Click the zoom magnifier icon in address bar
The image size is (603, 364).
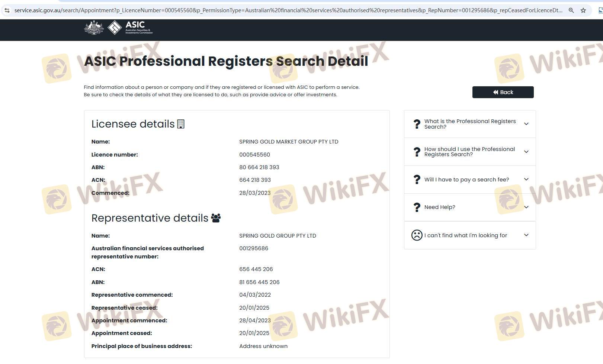point(571,10)
